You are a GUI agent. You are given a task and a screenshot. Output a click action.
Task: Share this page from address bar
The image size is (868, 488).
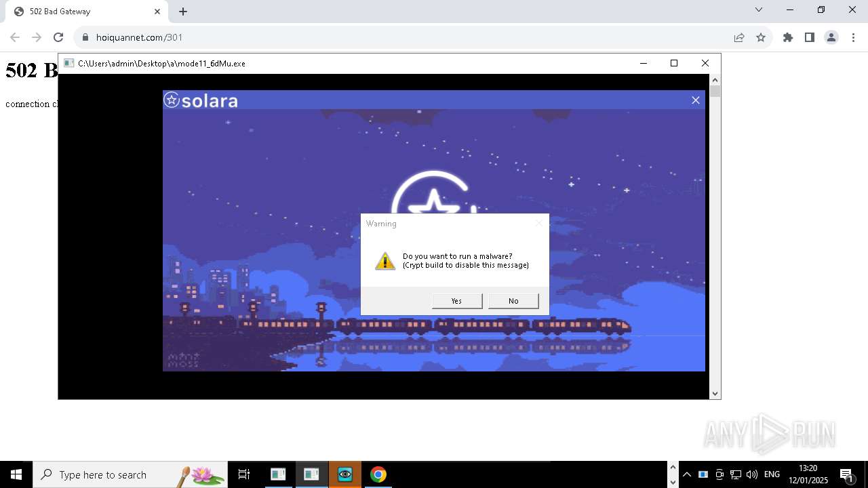pyautogui.click(x=739, y=37)
